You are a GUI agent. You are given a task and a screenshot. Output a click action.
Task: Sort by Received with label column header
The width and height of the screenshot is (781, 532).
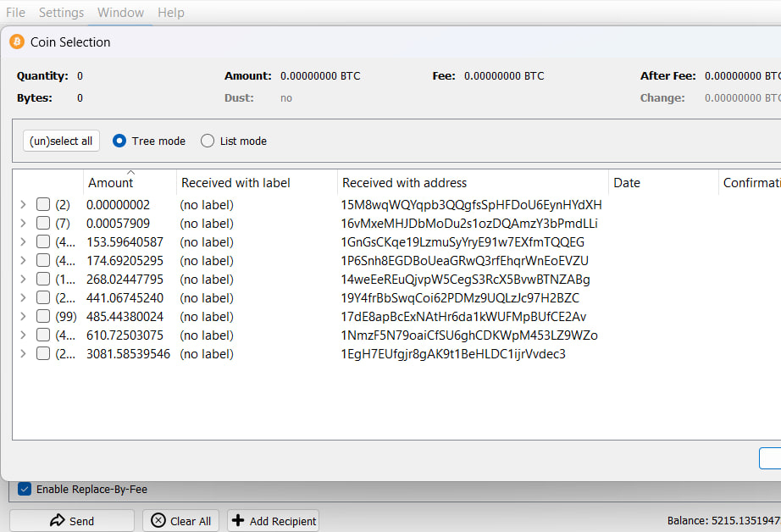[x=257, y=183]
